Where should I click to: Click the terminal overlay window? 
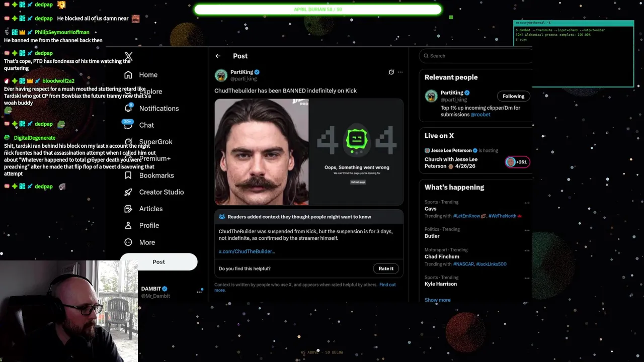(574, 54)
